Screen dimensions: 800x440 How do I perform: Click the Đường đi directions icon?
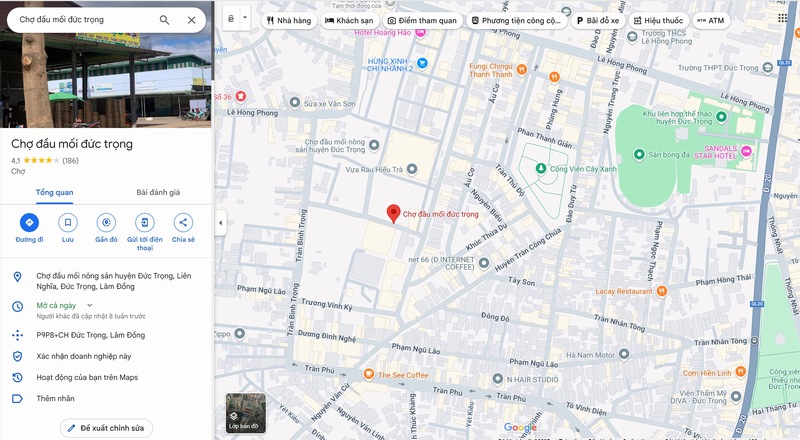29,223
